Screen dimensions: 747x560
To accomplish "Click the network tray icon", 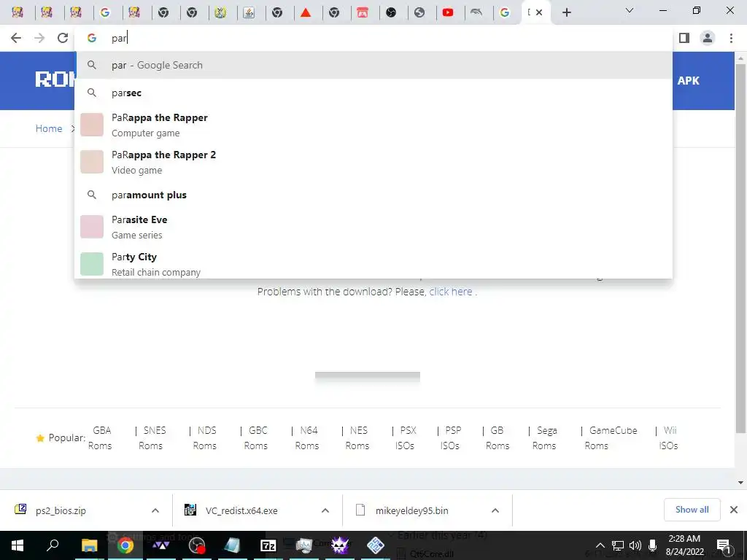I will coord(618,545).
